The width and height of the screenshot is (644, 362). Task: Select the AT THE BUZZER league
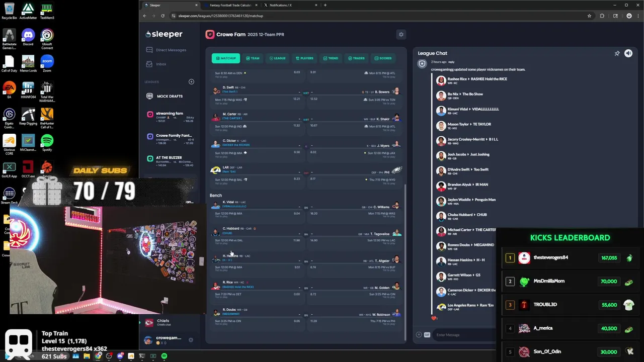170,160
